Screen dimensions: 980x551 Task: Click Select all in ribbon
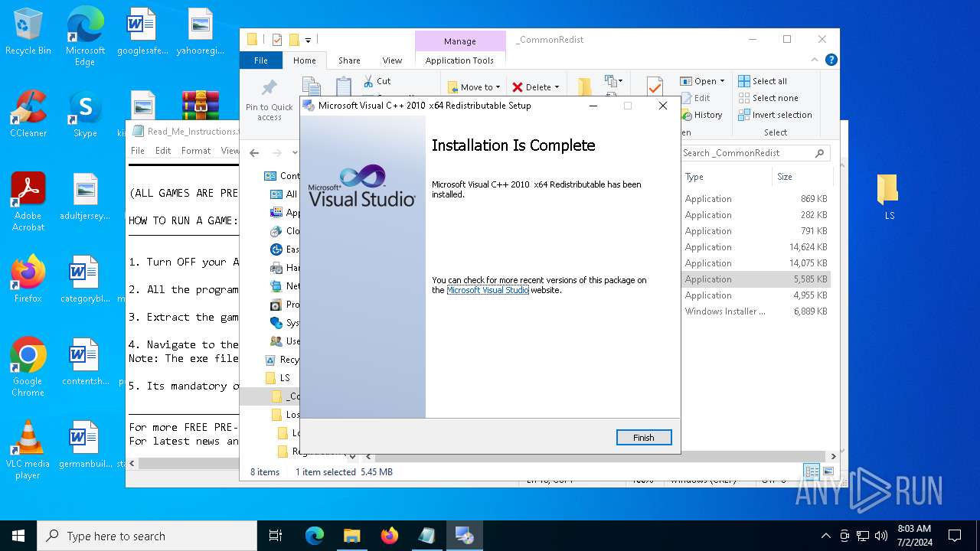tap(763, 81)
